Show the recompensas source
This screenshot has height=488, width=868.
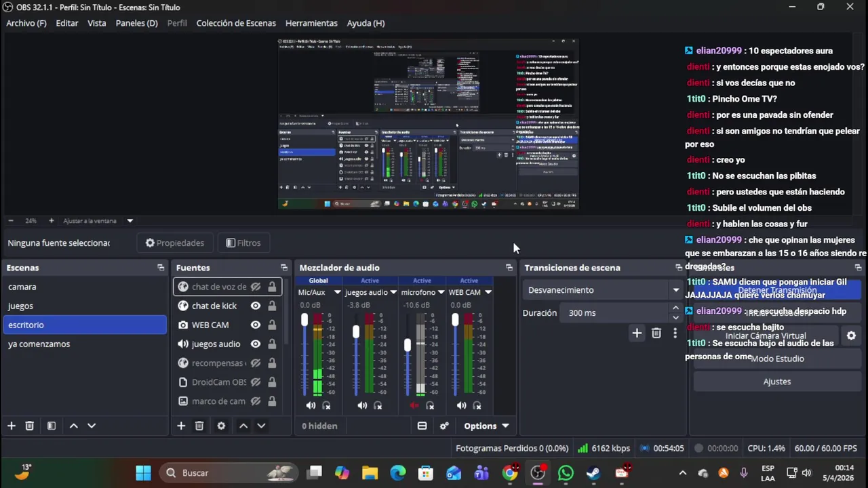[256, 363]
